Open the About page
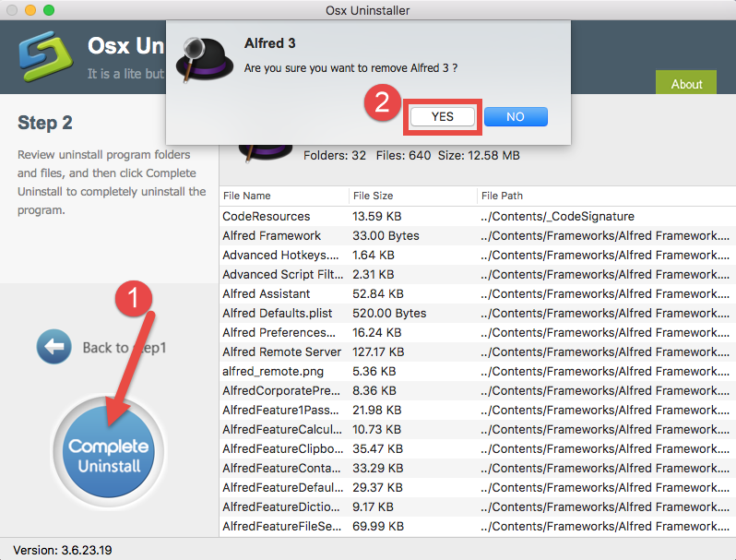This screenshot has height=560, width=736. pos(686,84)
